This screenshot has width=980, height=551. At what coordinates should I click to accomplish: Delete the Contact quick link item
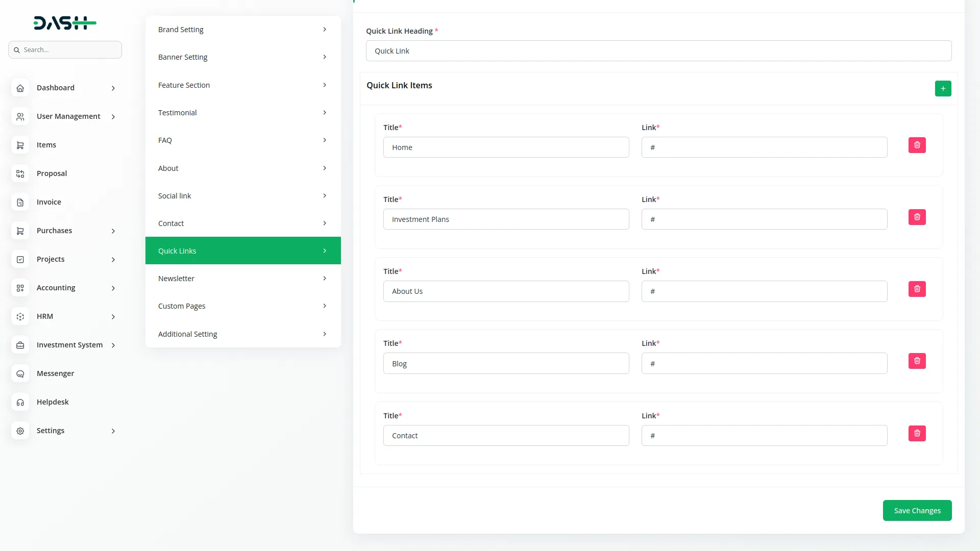click(917, 434)
